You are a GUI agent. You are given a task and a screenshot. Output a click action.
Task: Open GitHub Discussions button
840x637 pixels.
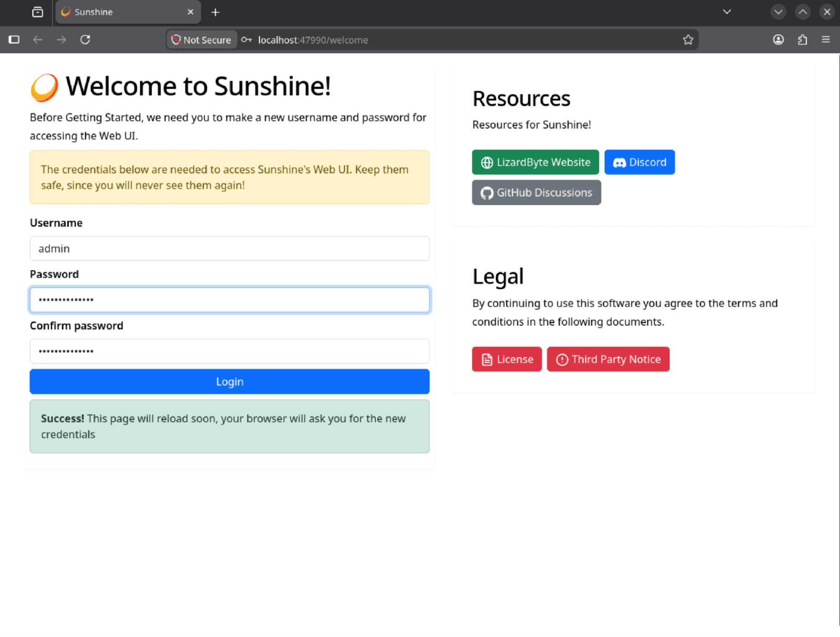(x=536, y=192)
